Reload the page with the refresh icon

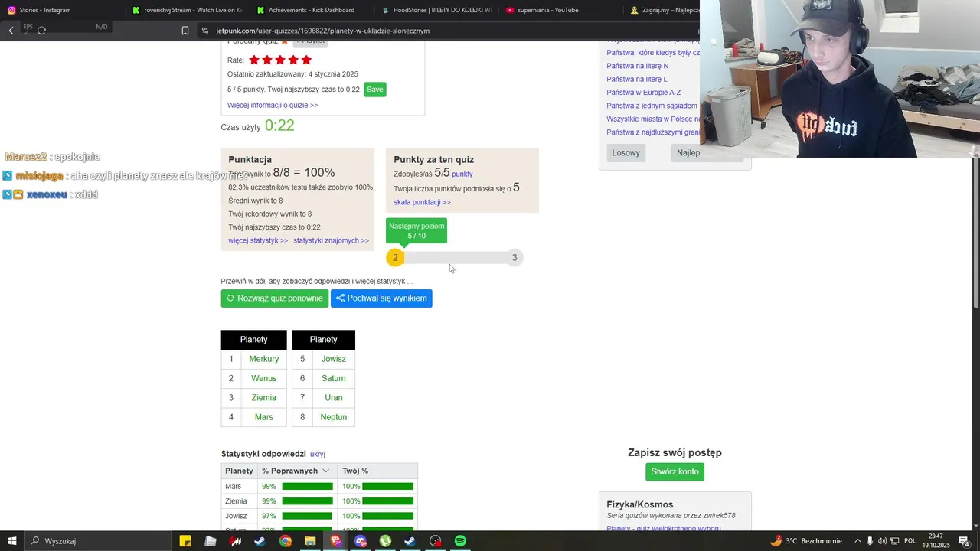tap(41, 31)
